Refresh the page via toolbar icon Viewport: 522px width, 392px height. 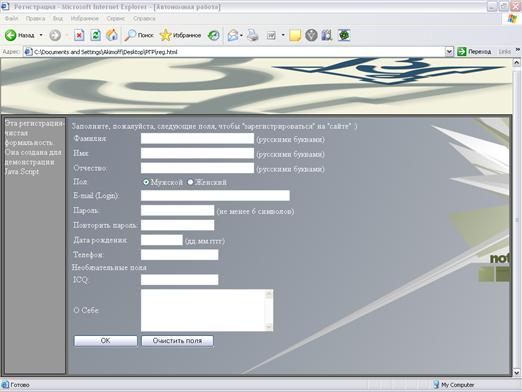tap(95, 35)
